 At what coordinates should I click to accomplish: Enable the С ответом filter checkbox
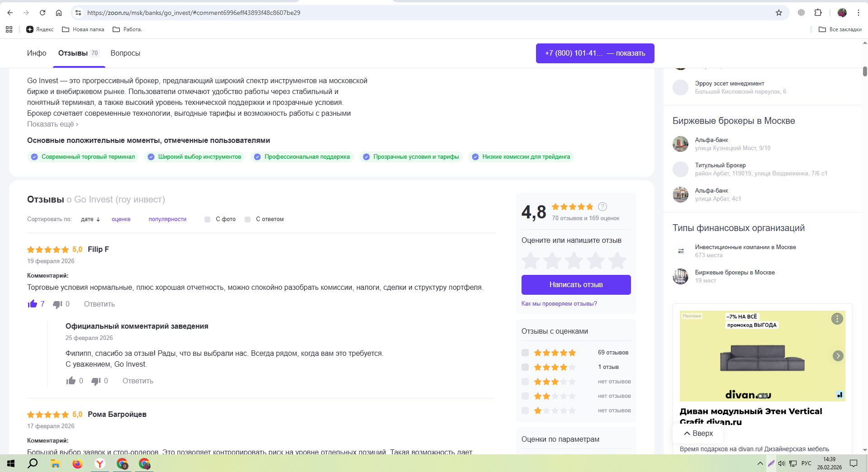point(247,219)
